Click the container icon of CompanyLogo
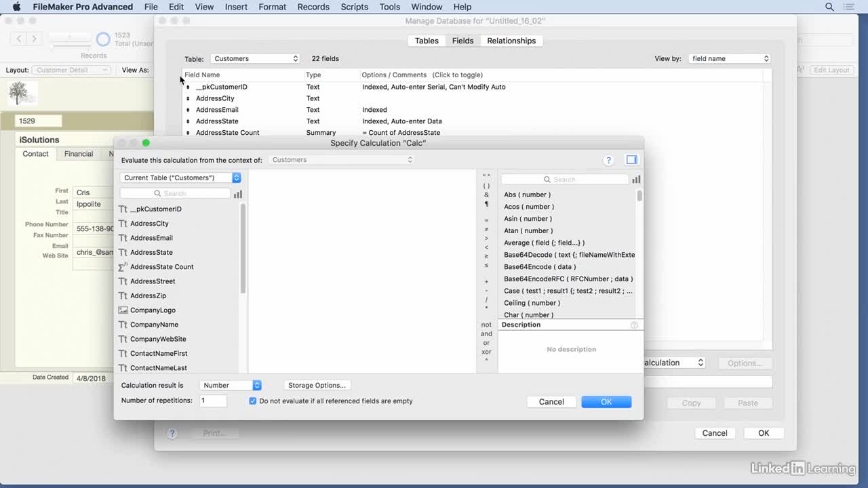This screenshot has height=488, width=868. pyautogui.click(x=123, y=310)
